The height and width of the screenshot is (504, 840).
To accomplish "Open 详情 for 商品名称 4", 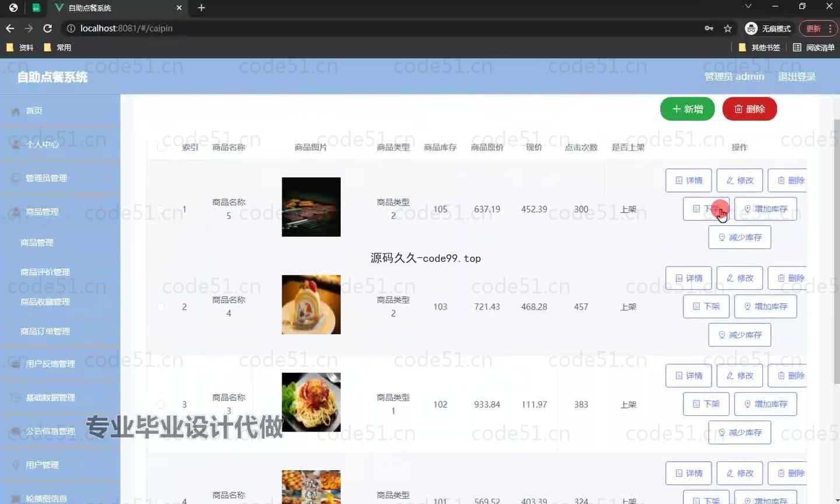I will (688, 278).
